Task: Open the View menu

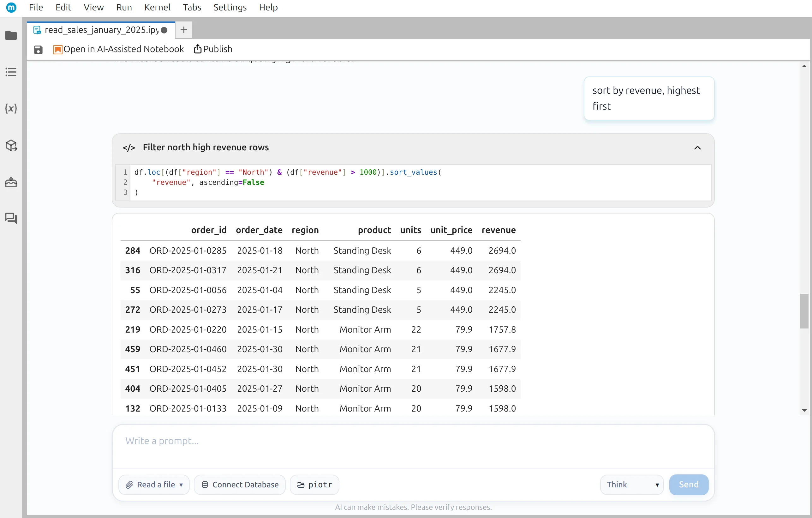Action: tap(93, 8)
